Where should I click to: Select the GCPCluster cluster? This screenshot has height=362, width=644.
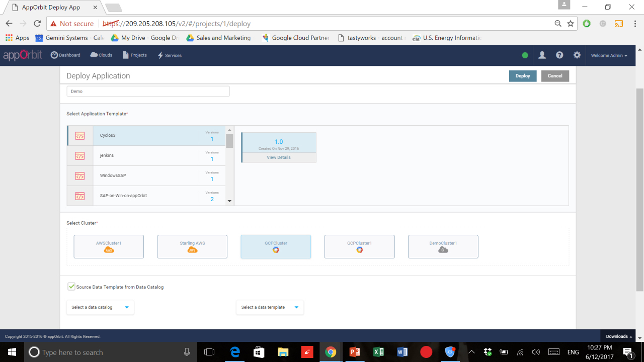pyautogui.click(x=276, y=246)
